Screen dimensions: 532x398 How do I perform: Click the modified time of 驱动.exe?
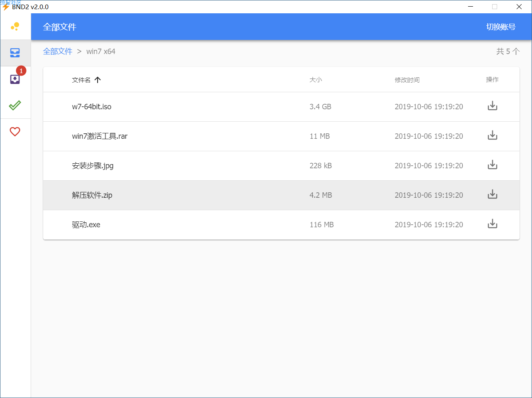point(429,225)
